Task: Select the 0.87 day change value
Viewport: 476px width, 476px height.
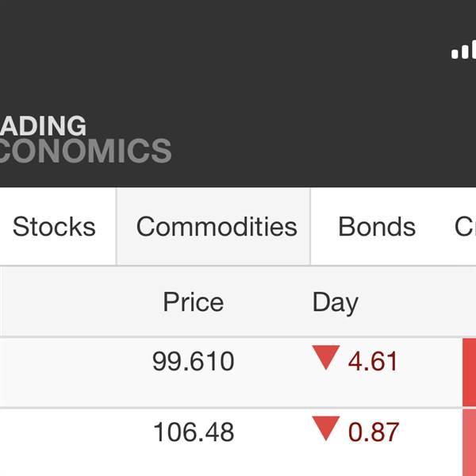Action: (374, 432)
